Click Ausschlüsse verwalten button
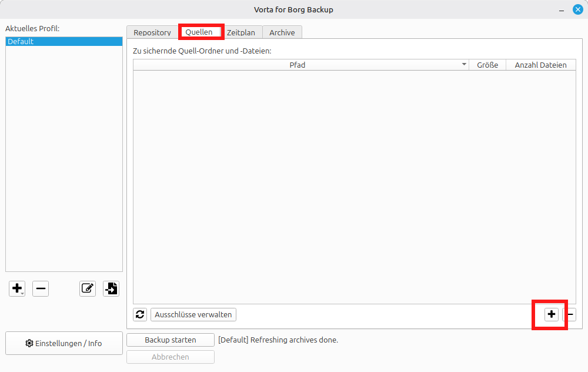This screenshot has height=372, width=588. 193,314
